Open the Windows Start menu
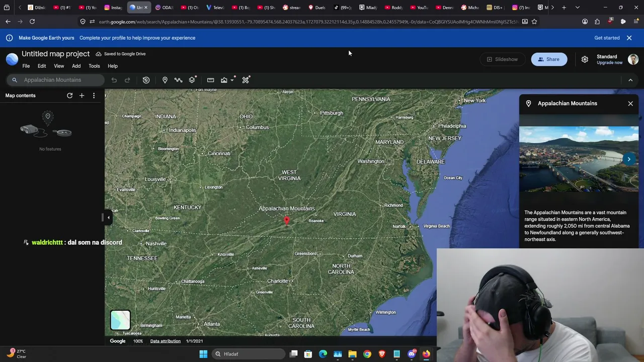This screenshot has height=362, width=644. [203, 354]
